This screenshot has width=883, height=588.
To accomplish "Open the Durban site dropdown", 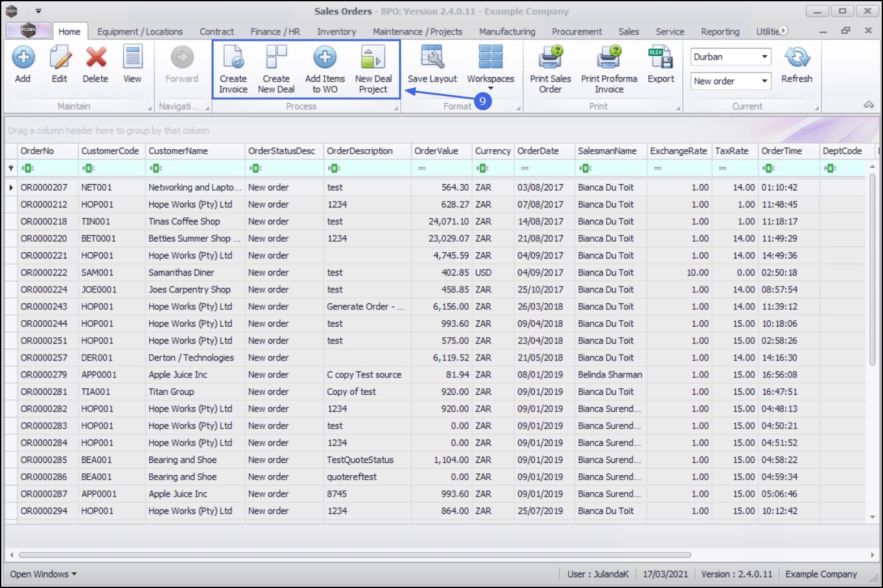I will [x=765, y=57].
